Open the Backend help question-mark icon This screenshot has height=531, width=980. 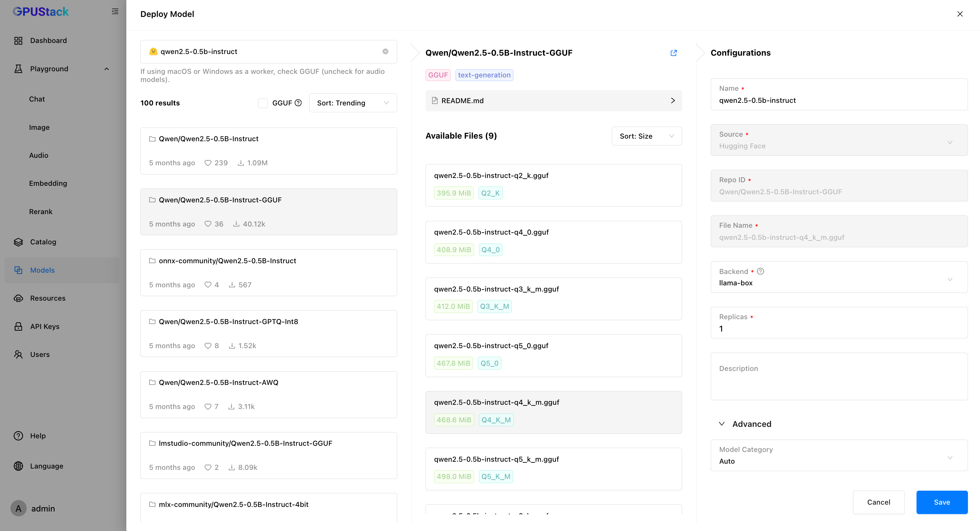coord(761,271)
